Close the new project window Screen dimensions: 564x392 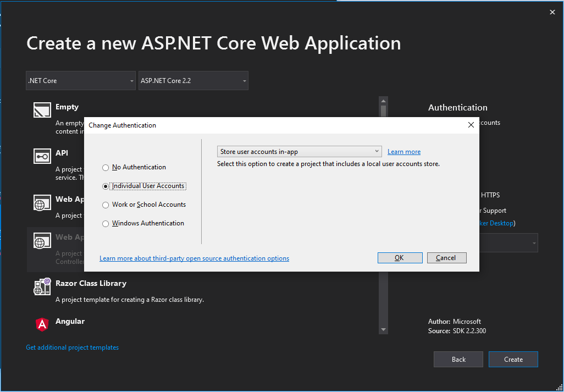click(x=552, y=12)
